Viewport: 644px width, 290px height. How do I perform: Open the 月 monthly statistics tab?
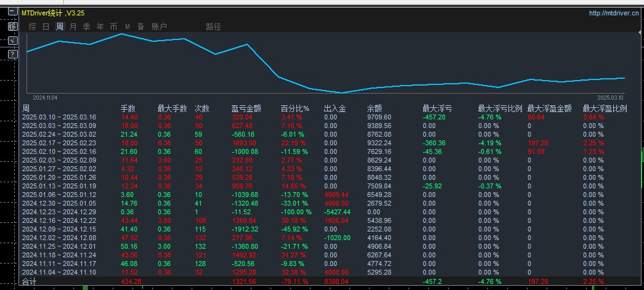point(73,26)
